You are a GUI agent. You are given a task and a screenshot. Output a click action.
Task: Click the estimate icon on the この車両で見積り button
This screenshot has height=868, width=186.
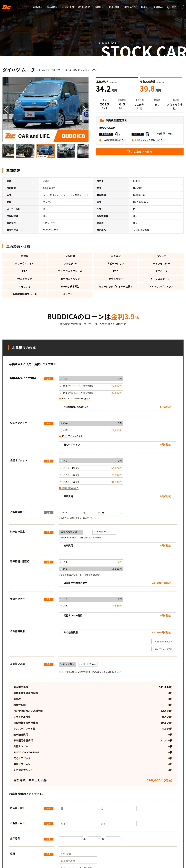tap(128, 152)
